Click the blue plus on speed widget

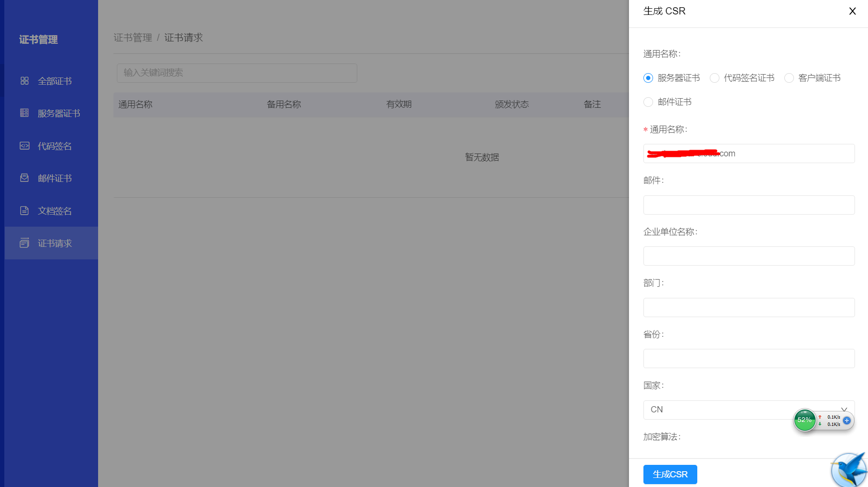(847, 421)
